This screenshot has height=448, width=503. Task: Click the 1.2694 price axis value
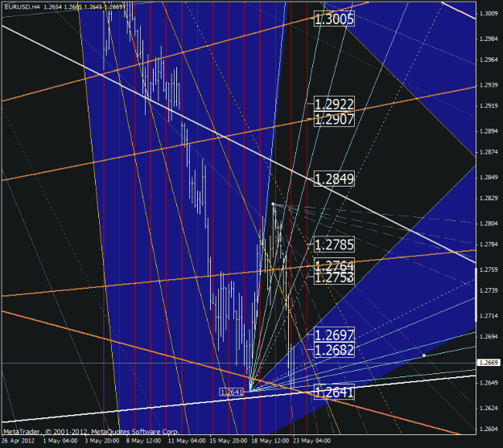click(489, 337)
